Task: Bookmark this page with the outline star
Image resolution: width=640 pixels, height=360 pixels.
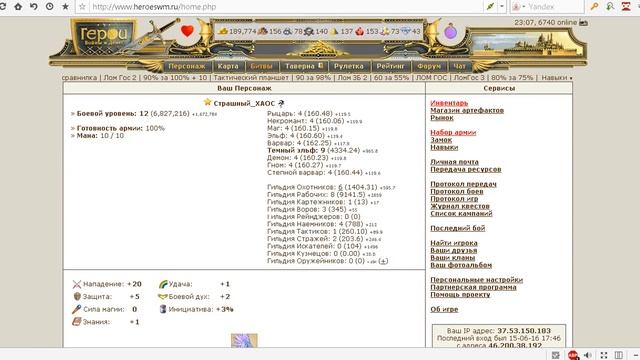Action: [82, 7]
